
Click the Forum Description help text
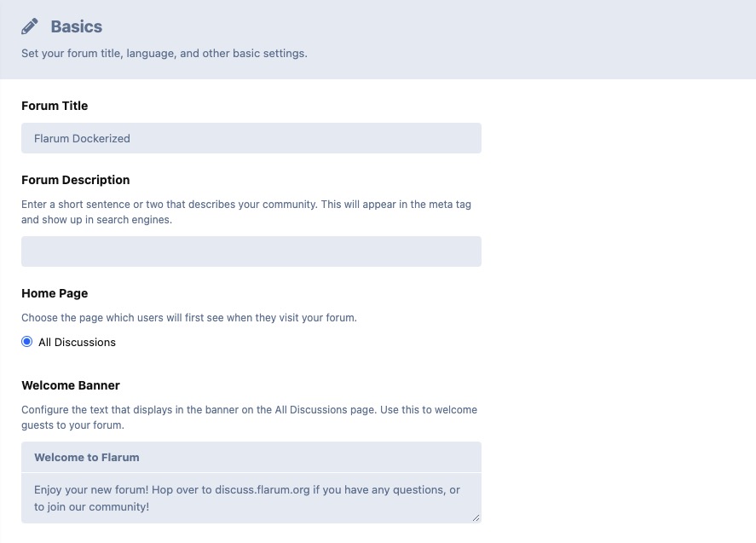tap(245, 212)
